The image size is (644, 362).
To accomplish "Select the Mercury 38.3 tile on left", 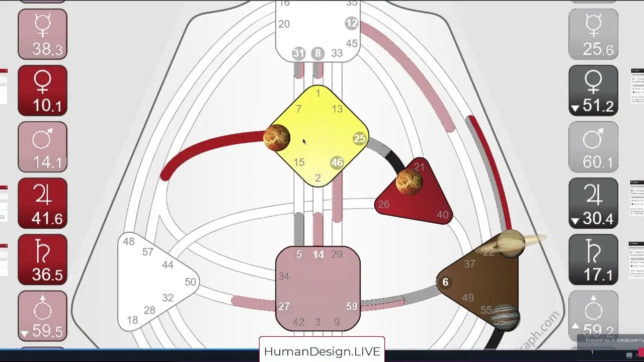I will [43, 34].
